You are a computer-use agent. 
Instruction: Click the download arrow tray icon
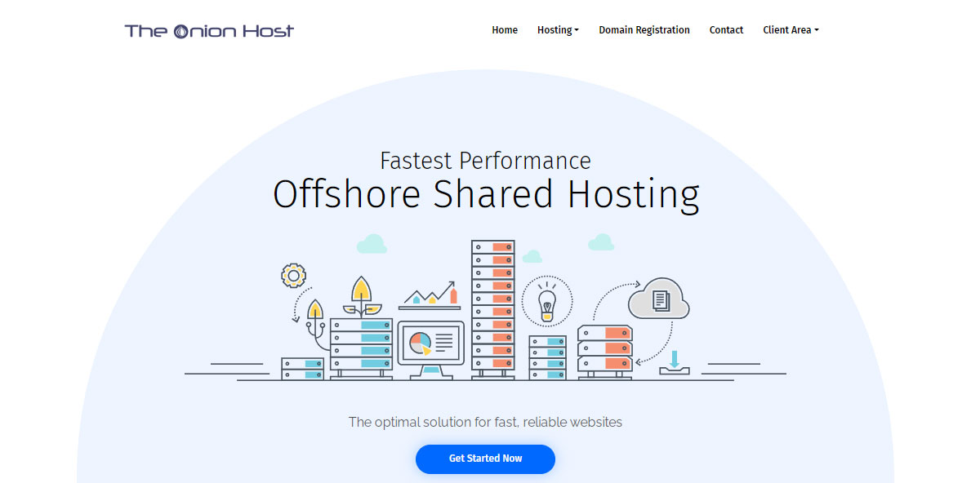[675, 363]
